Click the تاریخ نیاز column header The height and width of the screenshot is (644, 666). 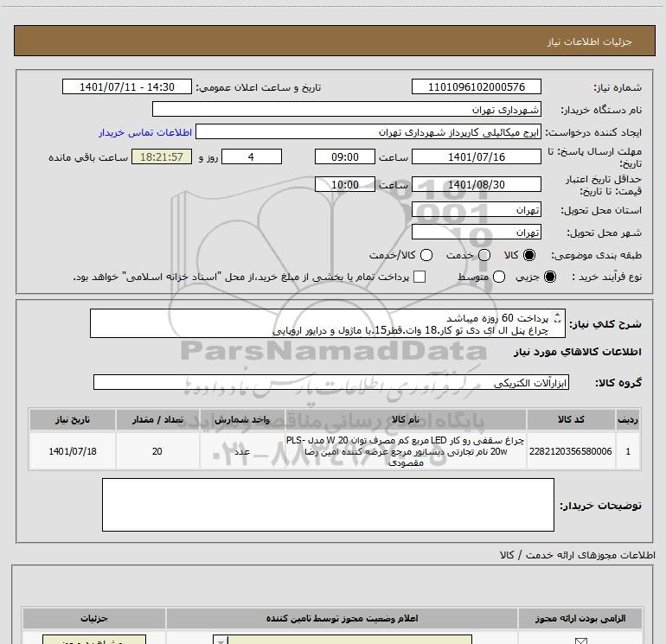click(72, 419)
